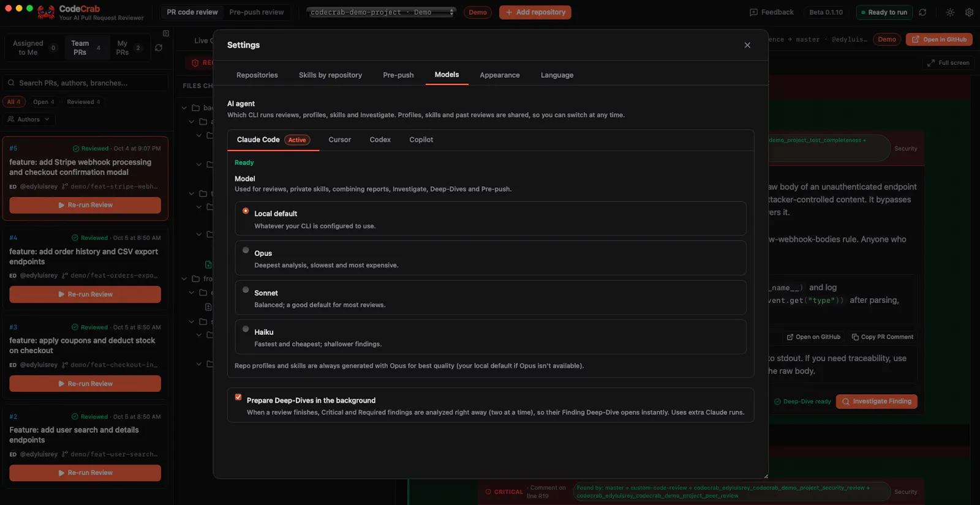
Task: Select the Copilot AI agent tab
Action: (421, 140)
